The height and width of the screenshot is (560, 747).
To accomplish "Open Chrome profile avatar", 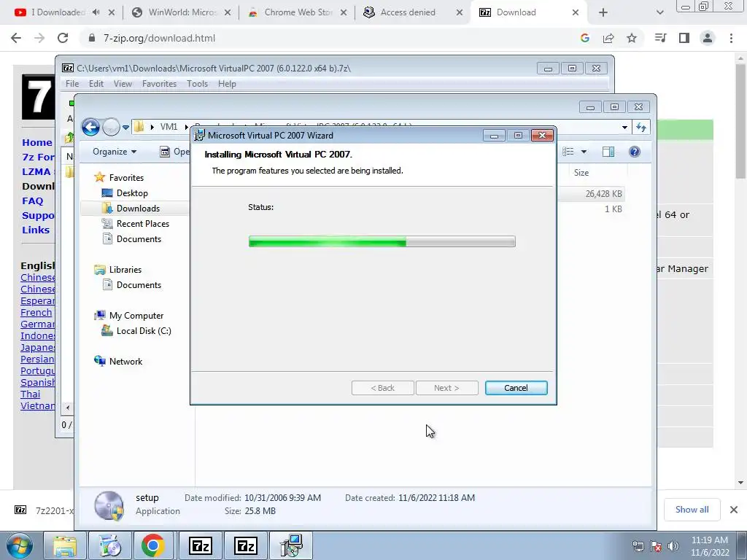I will [x=708, y=38].
